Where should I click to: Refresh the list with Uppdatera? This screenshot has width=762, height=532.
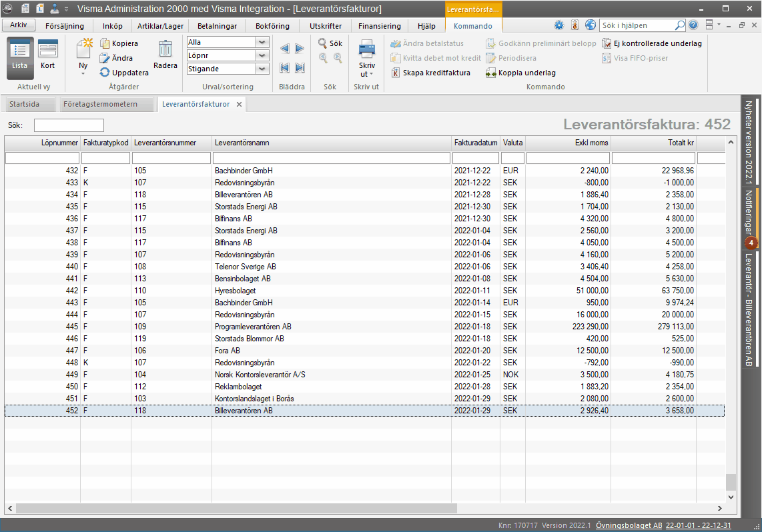pos(124,72)
